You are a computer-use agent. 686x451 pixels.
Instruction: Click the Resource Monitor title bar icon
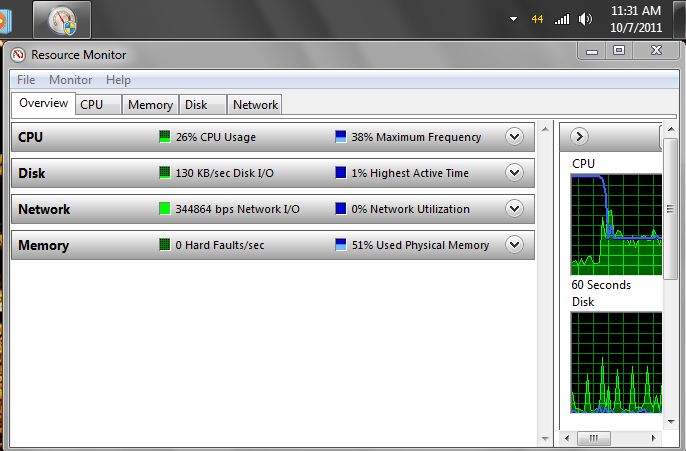pos(18,55)
